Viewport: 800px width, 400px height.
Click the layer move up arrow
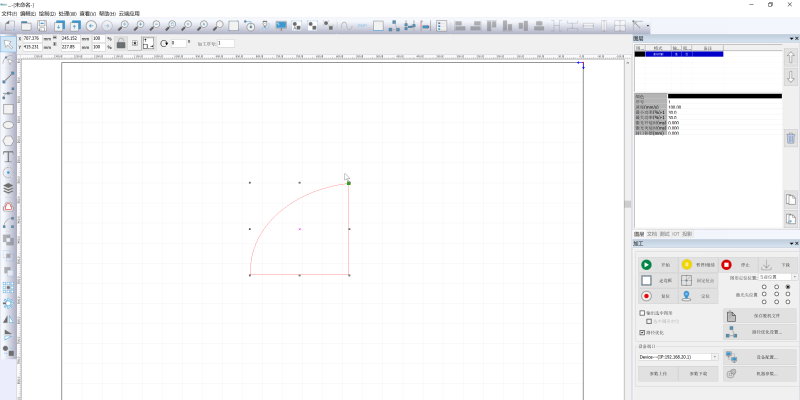(x=790, y=58)
